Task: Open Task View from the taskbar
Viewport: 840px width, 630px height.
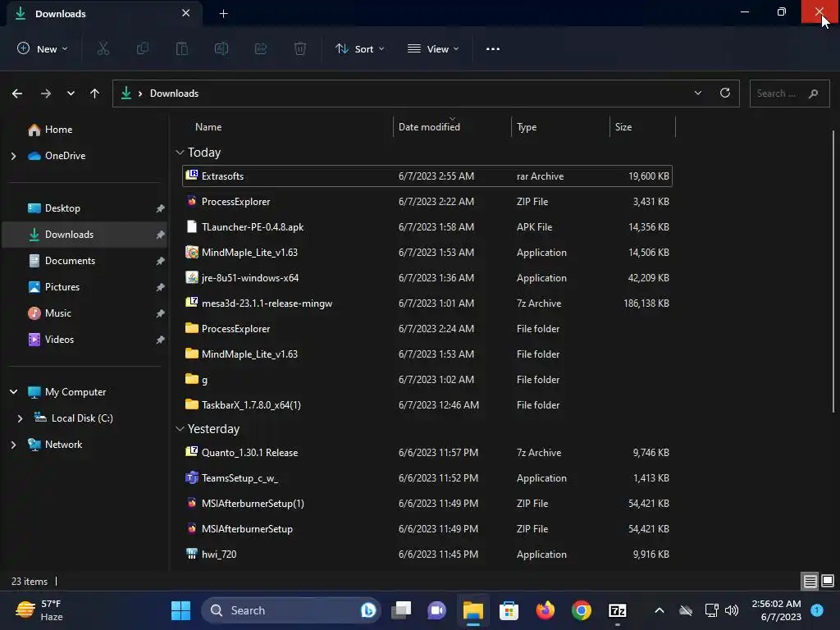Action: 400,610
